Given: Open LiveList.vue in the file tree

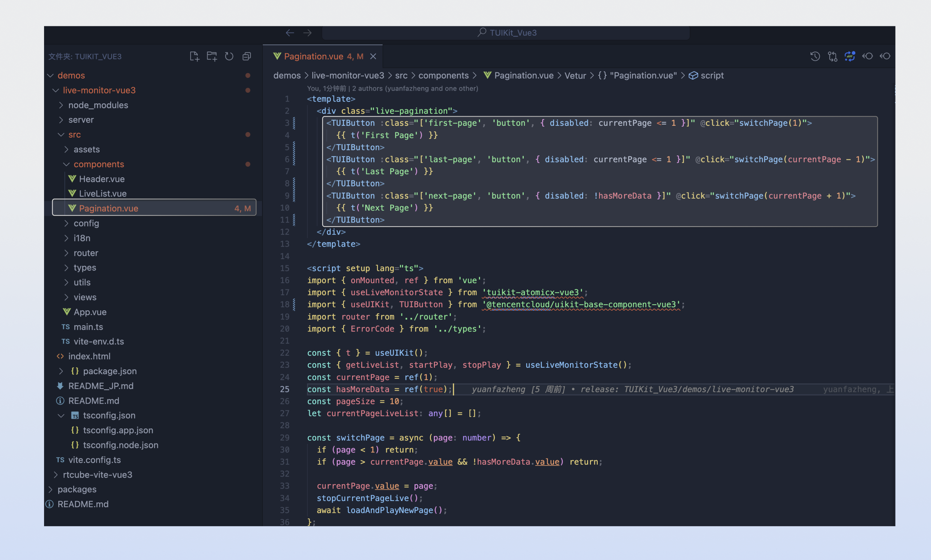Looking at the screenshot, I should tap(103, 194).
